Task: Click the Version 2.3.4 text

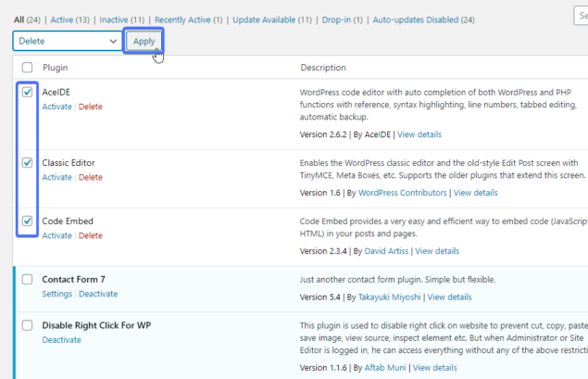Action: pos(323,251)
